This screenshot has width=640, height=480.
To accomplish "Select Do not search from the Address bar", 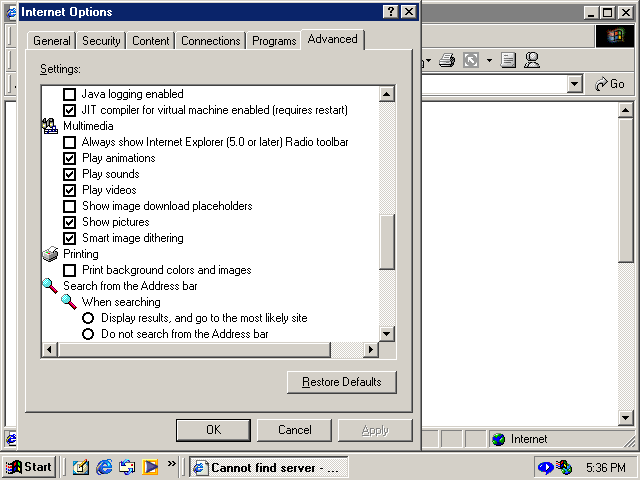I will (88, 334).
